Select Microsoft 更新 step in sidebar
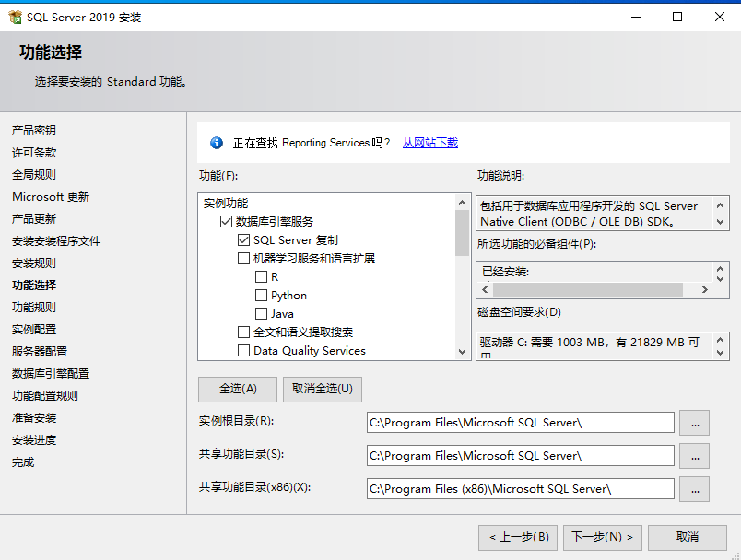Screen dimensions: 741x560 click(51, 197)
